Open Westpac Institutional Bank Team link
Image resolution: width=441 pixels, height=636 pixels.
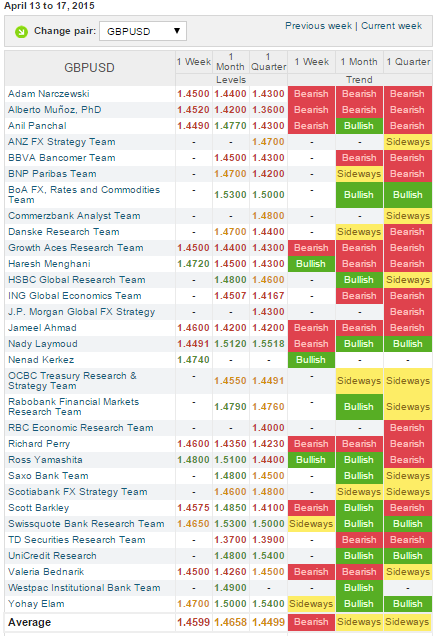coord(84,588)
